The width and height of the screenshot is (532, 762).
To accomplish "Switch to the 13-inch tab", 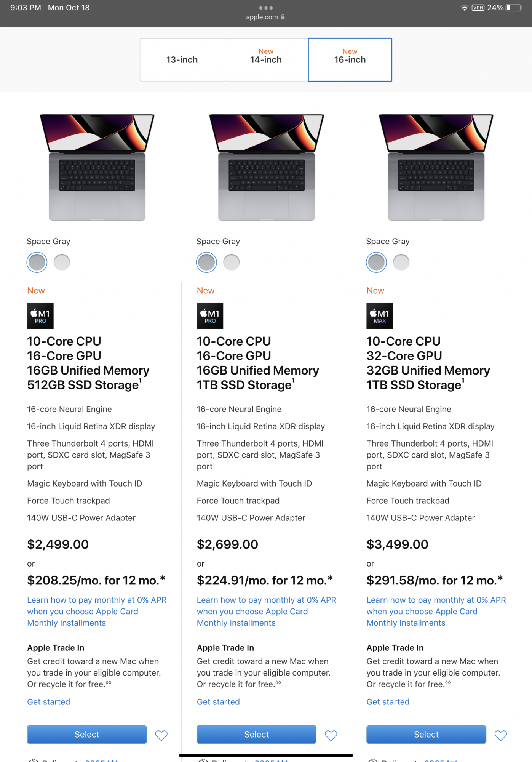I will (182, 60).
